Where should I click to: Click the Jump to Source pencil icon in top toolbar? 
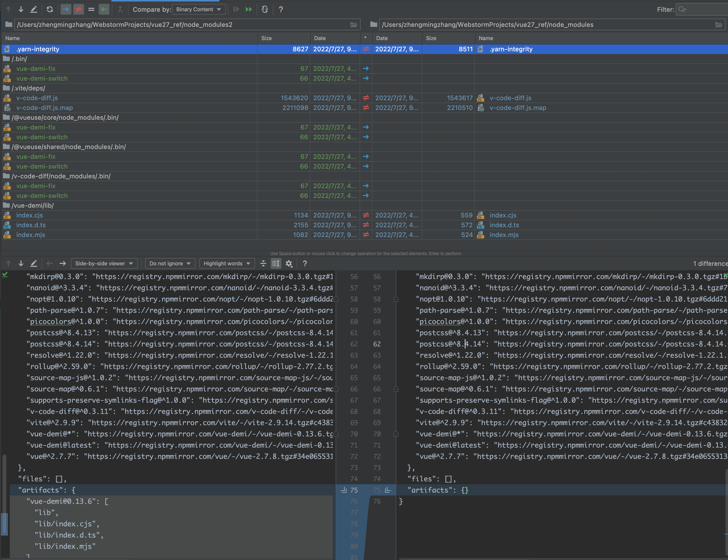pos(34,9)
